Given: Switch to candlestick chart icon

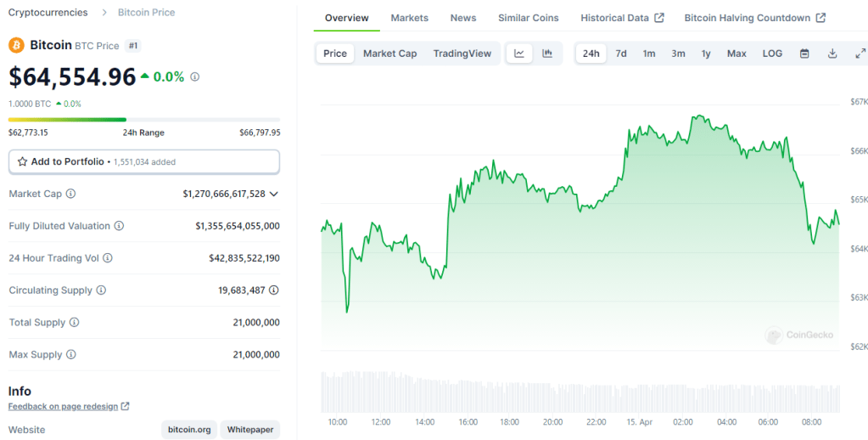Looking at the screenshot, I should (x=547, y=54).
